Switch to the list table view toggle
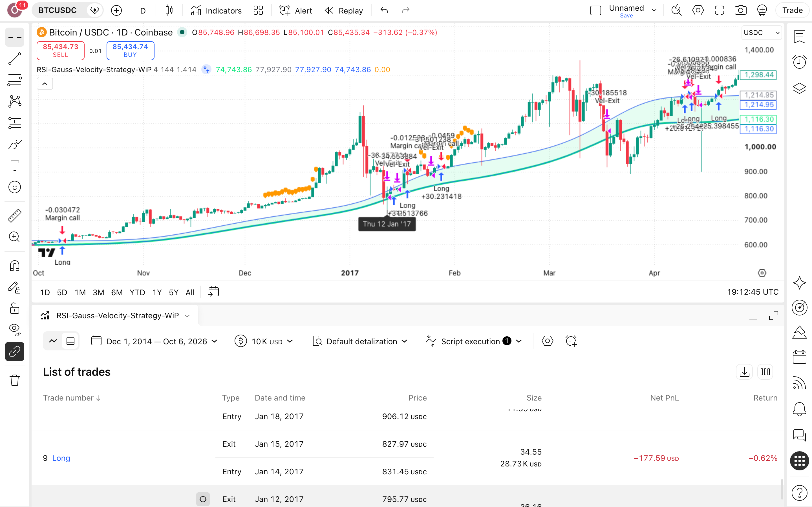The height and width of the screenshot is (507, 812). coord(70,341)
